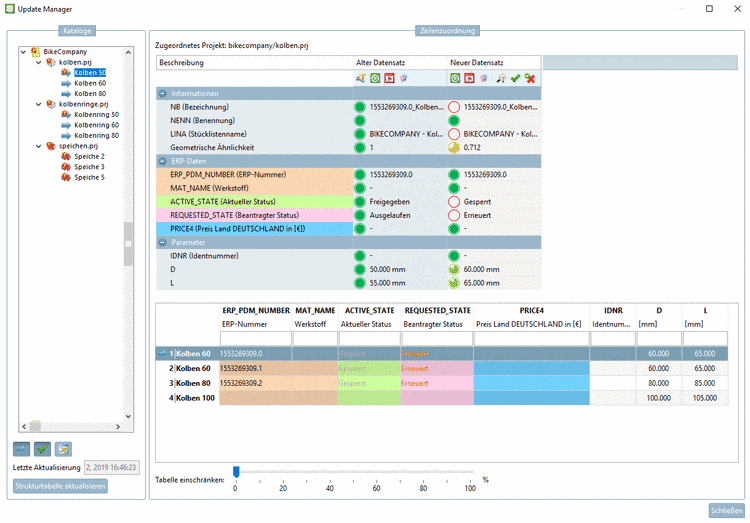Click the red X reject icon
This screenshot has width=750, height=523.
[x=530, y=78]
